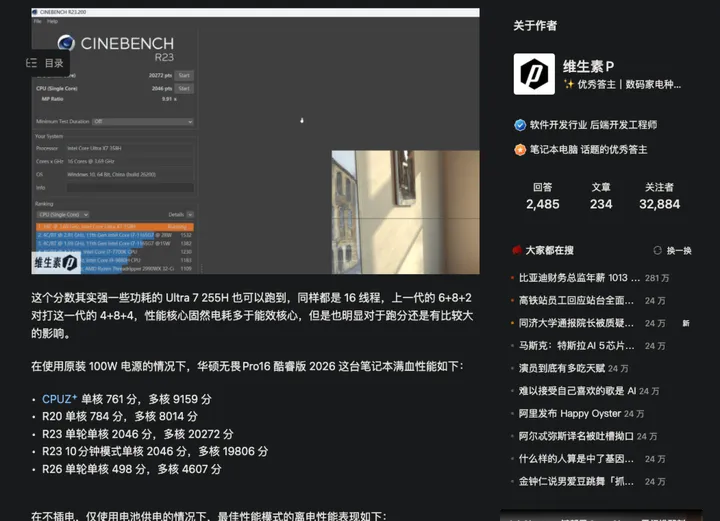720x521 pixels.
Task: Open Minimum Test Duration dropdown in screenshot
Action: click(143, 122)
